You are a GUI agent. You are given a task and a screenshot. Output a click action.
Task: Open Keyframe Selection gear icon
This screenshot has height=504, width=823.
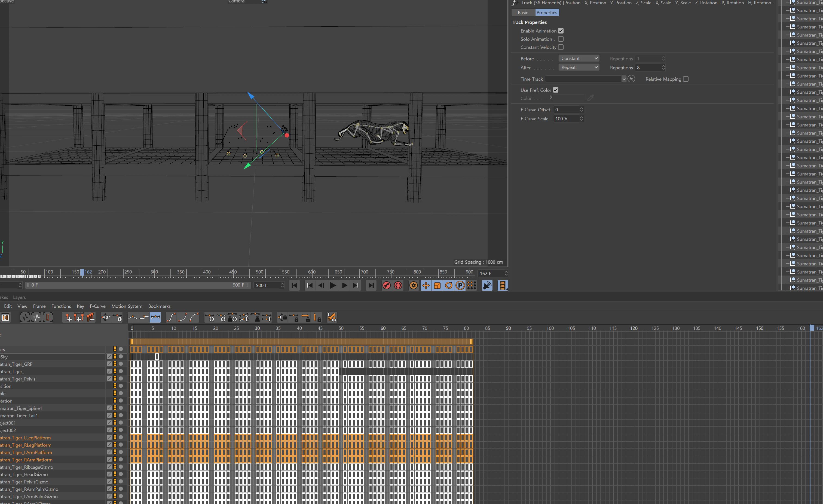coord(414,285)
